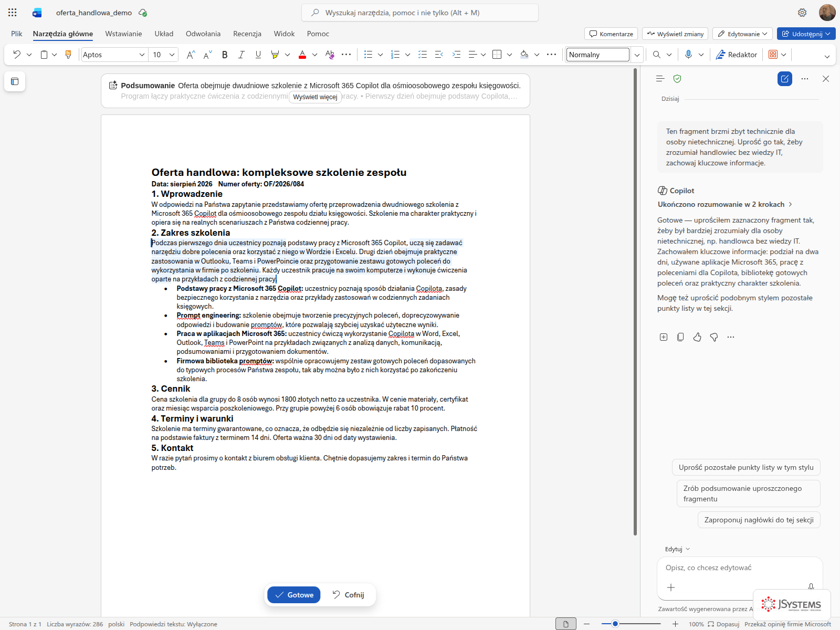Copy the Copilot response
Screen dimensions: 840x630
click(680, 337)
